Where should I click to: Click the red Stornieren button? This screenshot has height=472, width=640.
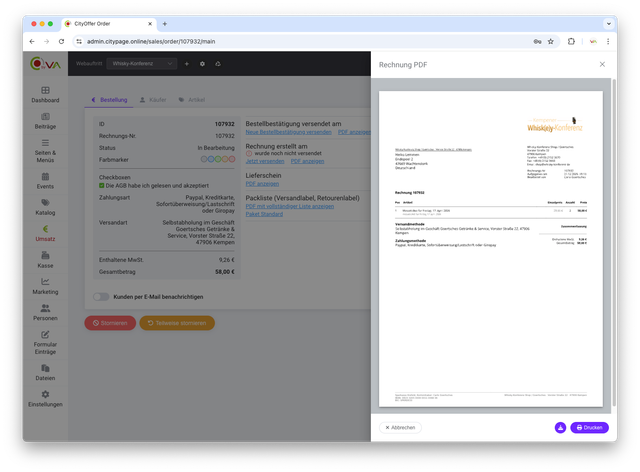[110, 323]
